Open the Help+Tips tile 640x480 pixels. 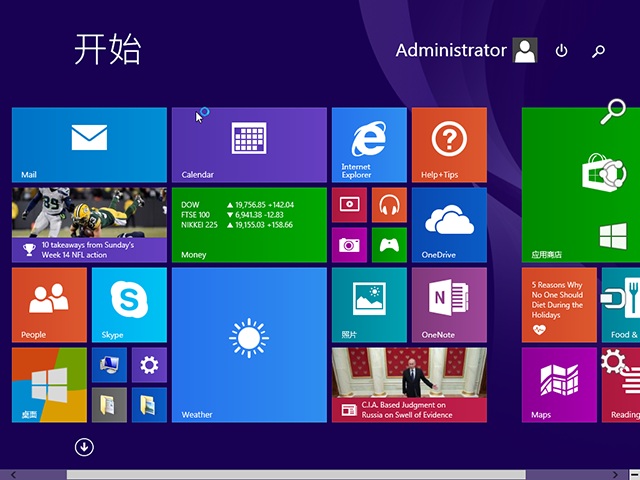pos(449,145)
